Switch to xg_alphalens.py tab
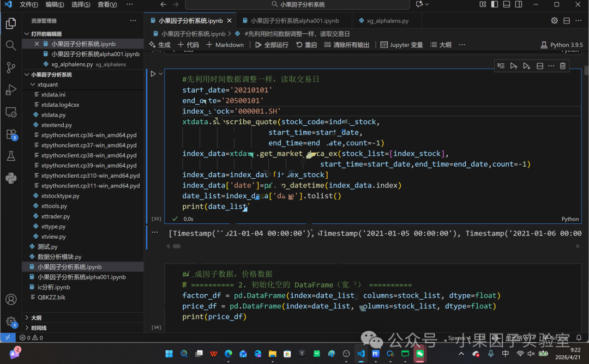The width and height of the screenshot is (589, 364). tap(388, 21)
